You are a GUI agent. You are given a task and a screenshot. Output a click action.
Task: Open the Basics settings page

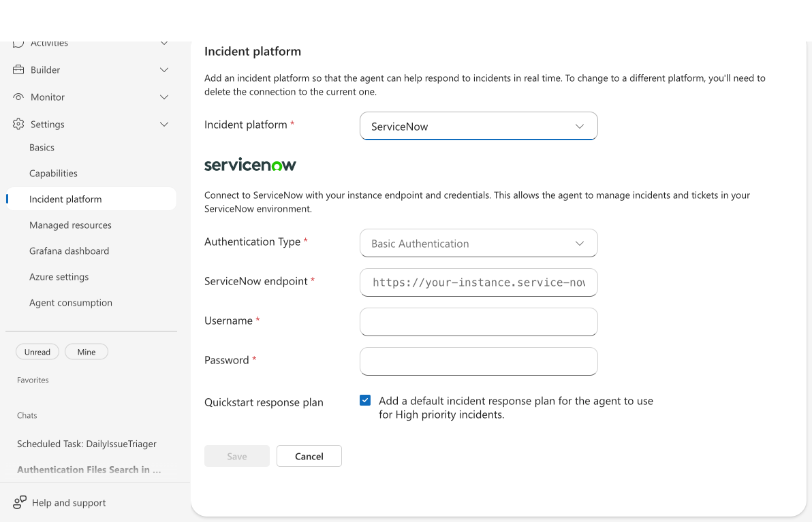(x=42, y=148)
